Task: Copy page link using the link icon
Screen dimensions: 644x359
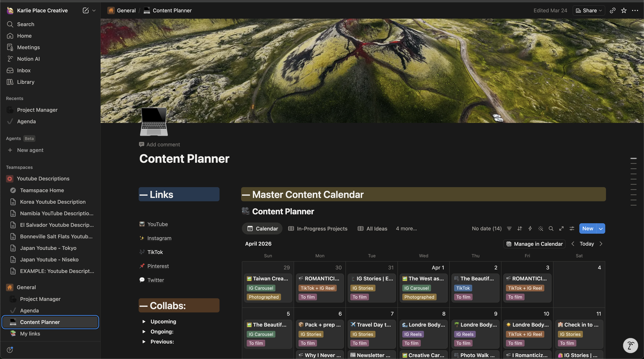Action: coord(613,11)
